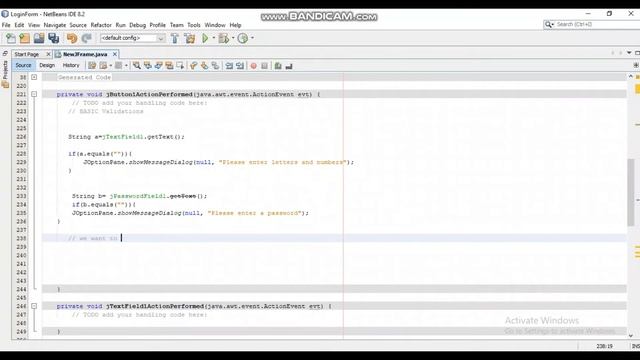Click the Clean and Build Project icon
The image size is (640, 360).
[x=190, y=38]
